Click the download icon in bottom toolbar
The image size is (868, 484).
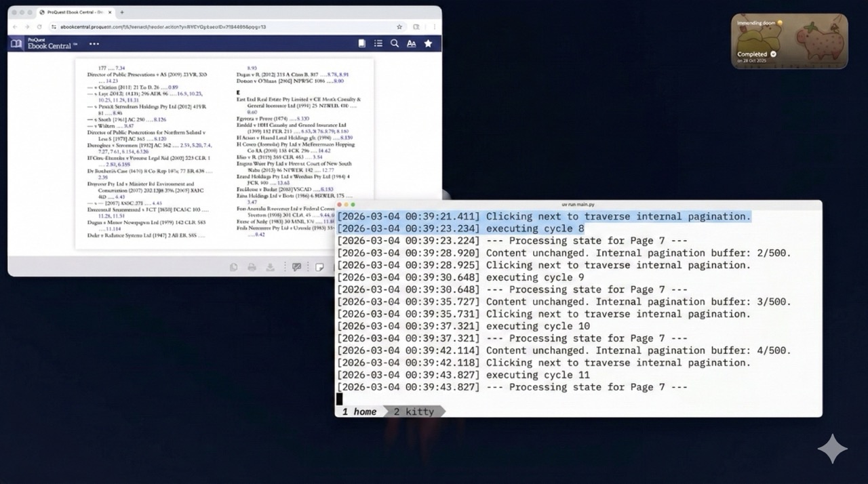tap(270, 267)
